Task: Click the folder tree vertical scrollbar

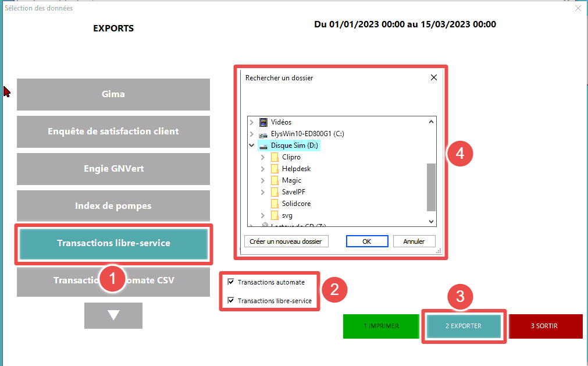Action: pyautogui.click(x=431, y=186)
